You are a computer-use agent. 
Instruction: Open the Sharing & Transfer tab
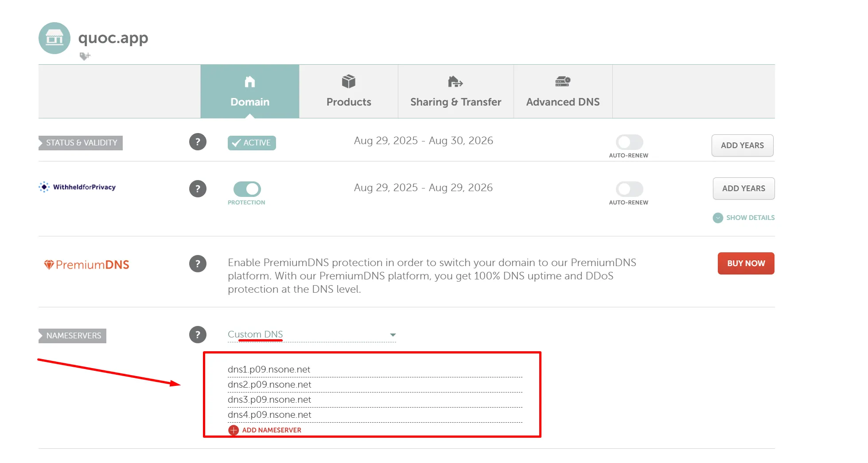pyautogui.click(x=455, y=91)
